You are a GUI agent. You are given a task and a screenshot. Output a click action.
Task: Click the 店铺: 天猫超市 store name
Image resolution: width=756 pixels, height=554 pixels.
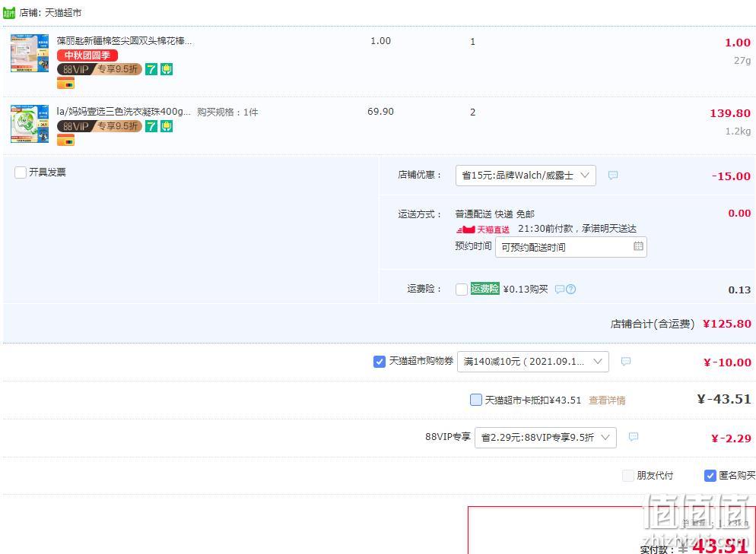(51, 13)
